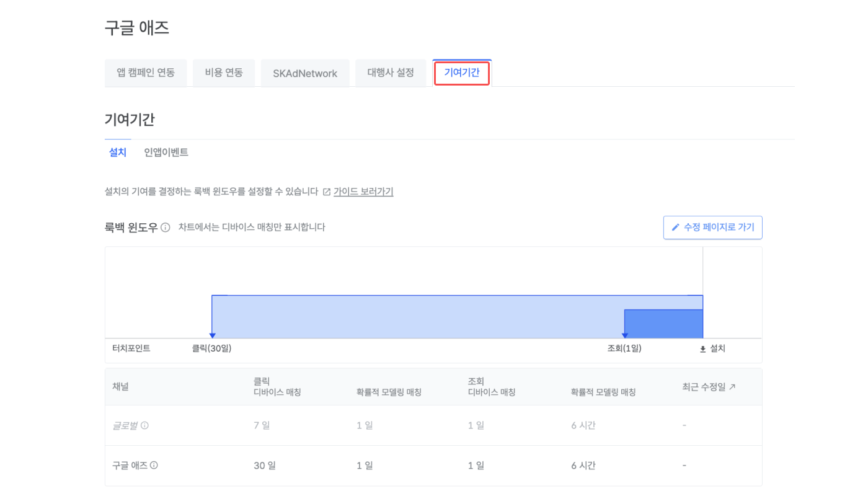Click the 30 일 cell in 구글 애즈 row
The height and width of the screenshot is (496, 868).
[x=265, y=466]
